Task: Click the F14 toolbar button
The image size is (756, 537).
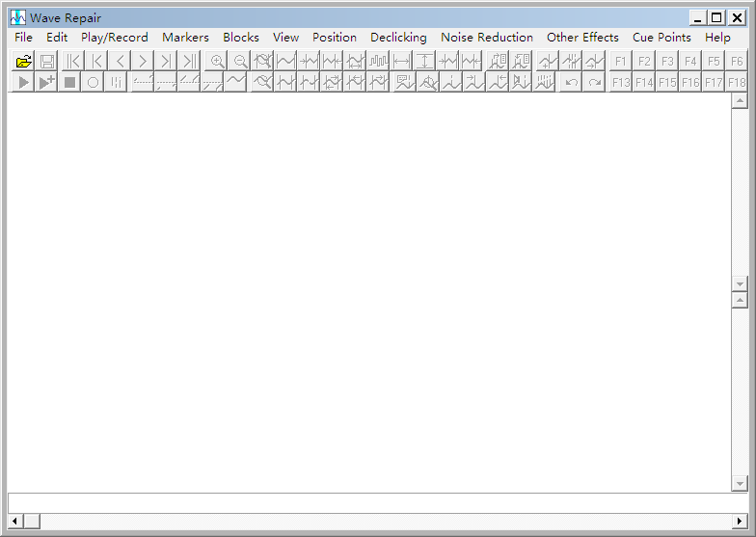Action: [x=644, y=82]
